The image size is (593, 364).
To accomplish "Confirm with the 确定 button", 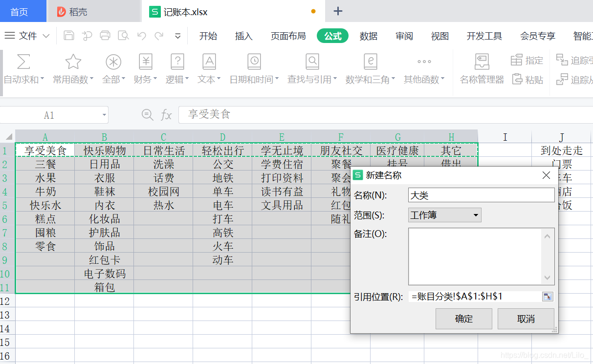I will pyautogui.click(x=464, y=319).
